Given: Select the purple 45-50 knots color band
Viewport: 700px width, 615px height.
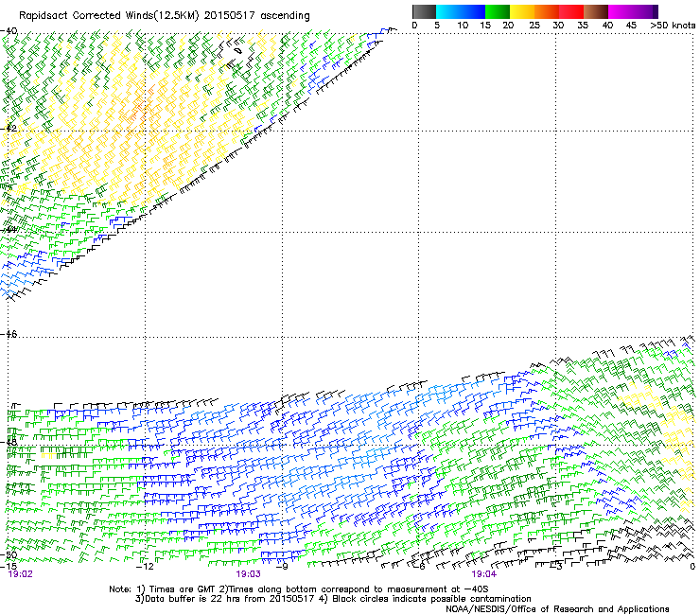Looking at the screenshot, I should [x=645, y=11].
